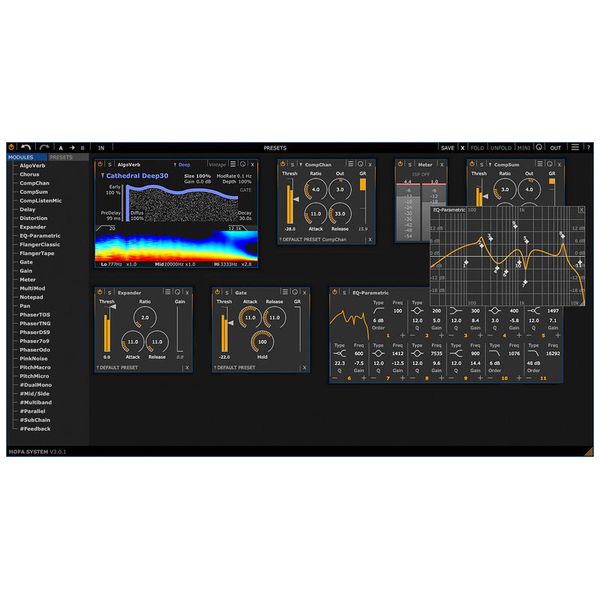Open CompChan DEFAULT PRESET dropdown
Screen dimensions: 600x600
pos(313,240)
